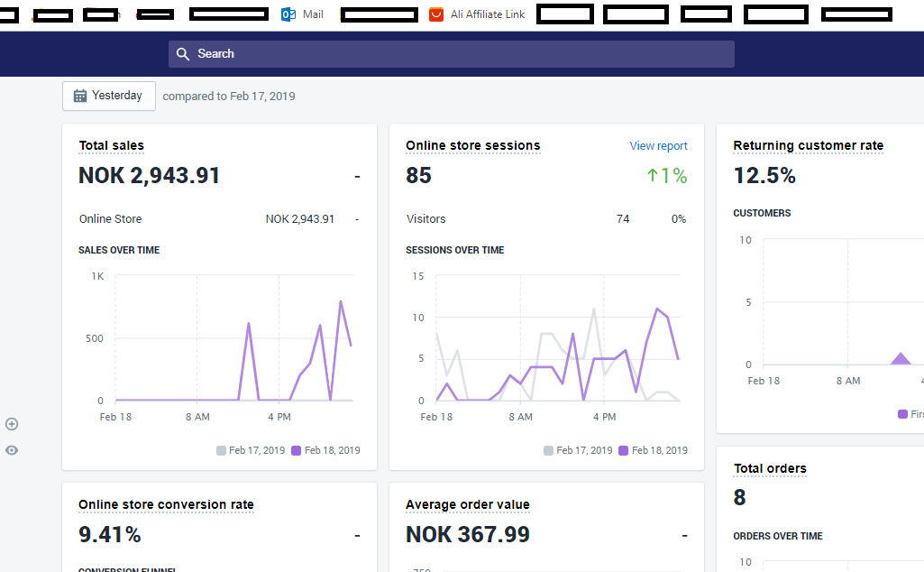Click the calendar icon beside Yesterday

[x=79, y=96]
